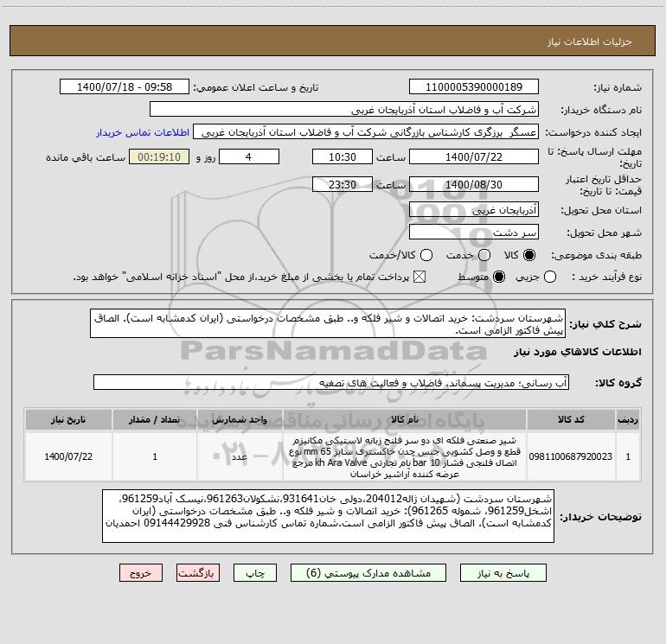Click the گروه کالا field
The height and width of the screenshot is (644, 666).
(x=331, y=382)
